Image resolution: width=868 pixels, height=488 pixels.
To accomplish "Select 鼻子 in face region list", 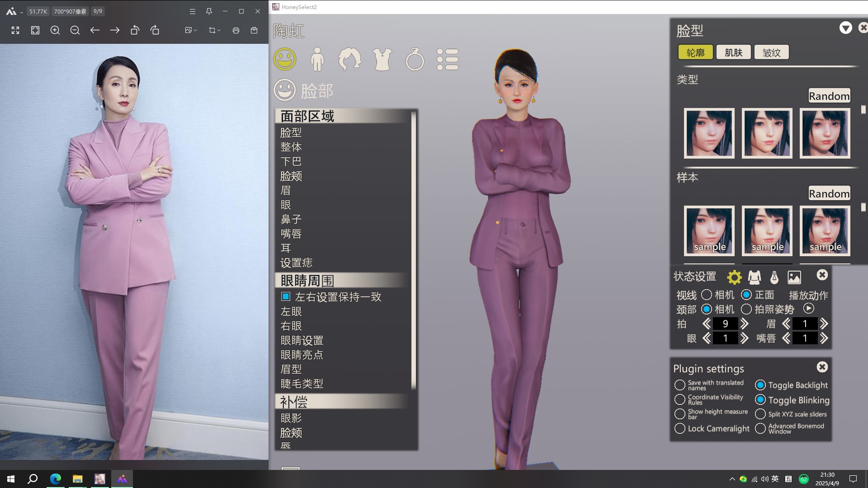I will coord(291,220).
